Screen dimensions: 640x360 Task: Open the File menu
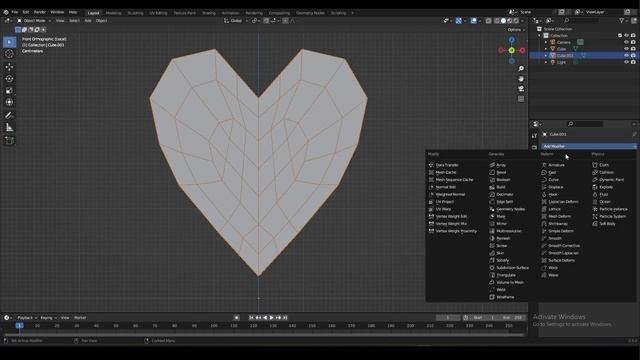click(15, 12)
